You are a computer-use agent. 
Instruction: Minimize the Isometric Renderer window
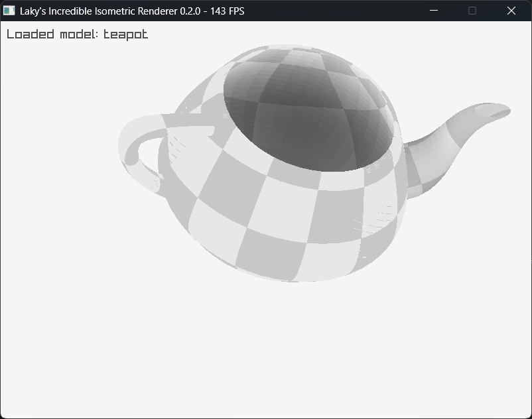[434, 11]
